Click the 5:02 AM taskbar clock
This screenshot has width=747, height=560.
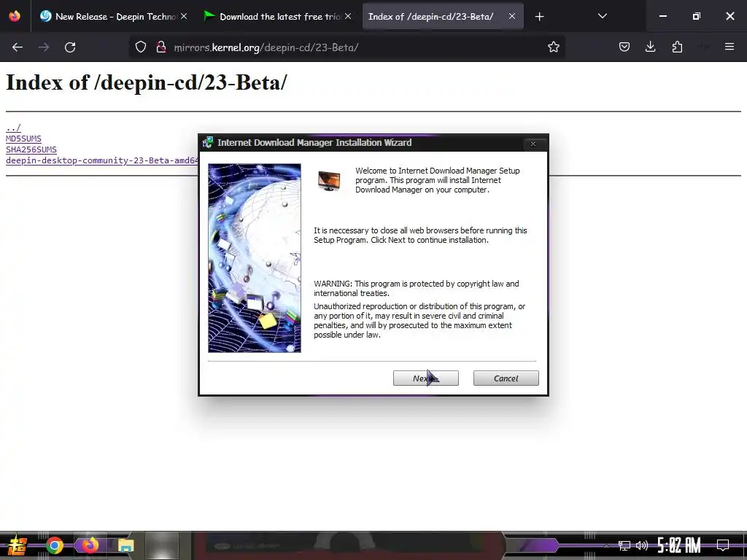click(679, 545)
